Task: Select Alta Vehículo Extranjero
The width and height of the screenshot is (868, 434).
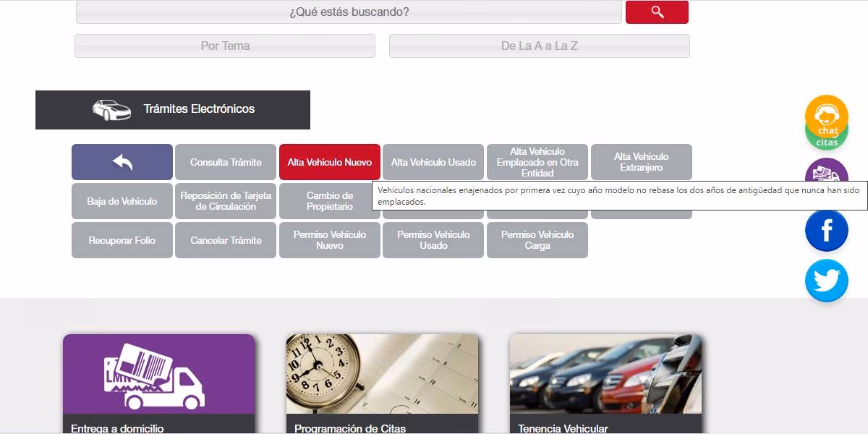Action: click(x=641, y=162)
